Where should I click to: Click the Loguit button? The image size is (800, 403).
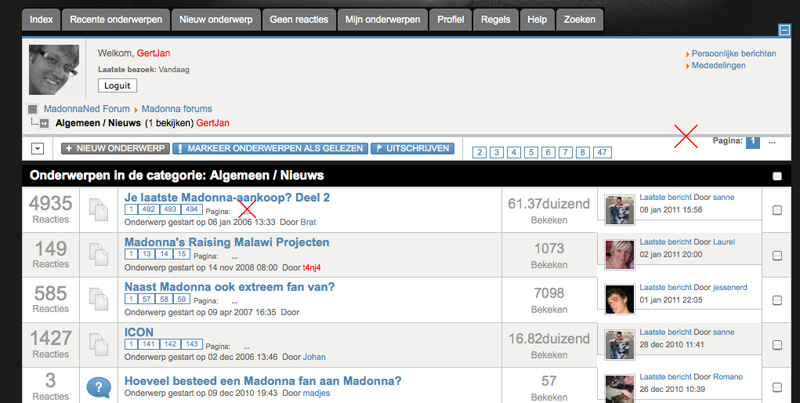tap(117, 86)
